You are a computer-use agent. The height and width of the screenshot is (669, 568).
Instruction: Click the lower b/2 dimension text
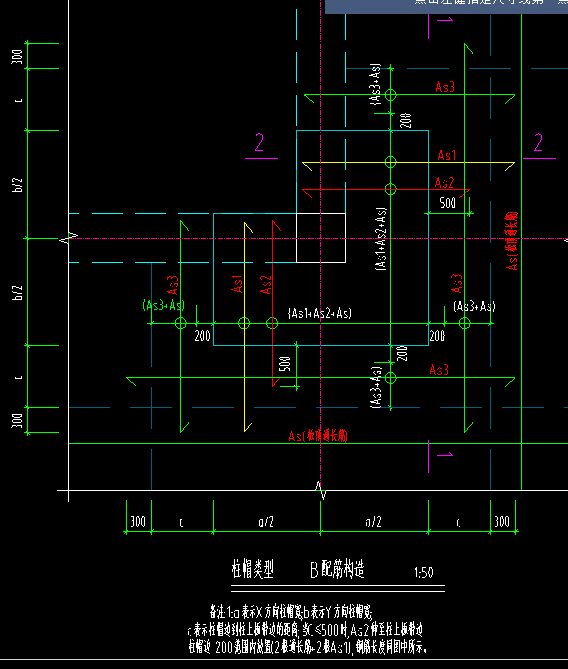pyautogui.click(x=17, y=293)
